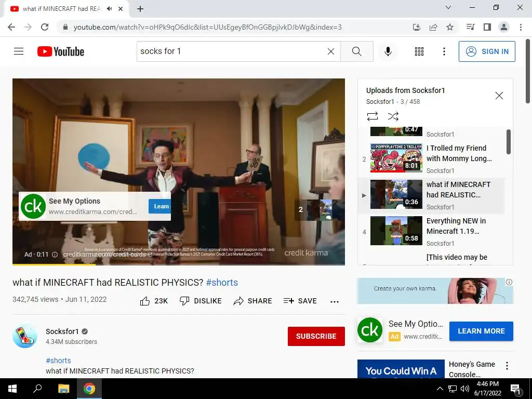Open Everything NEW in Minecraft 1.19 video
This screenshot has height=399, width=532.
tap(432, 232)
